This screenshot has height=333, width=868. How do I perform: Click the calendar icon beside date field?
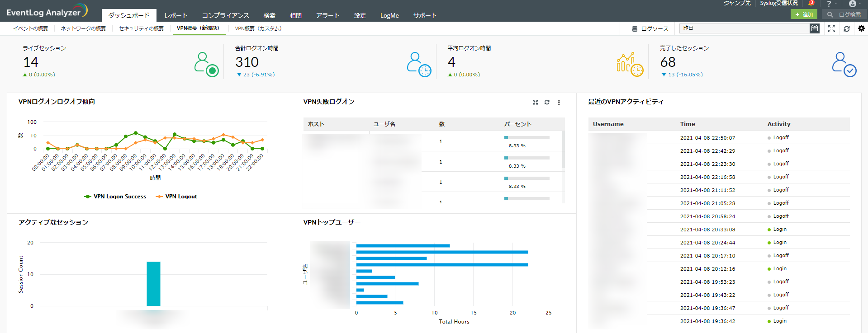coord(814,28)
